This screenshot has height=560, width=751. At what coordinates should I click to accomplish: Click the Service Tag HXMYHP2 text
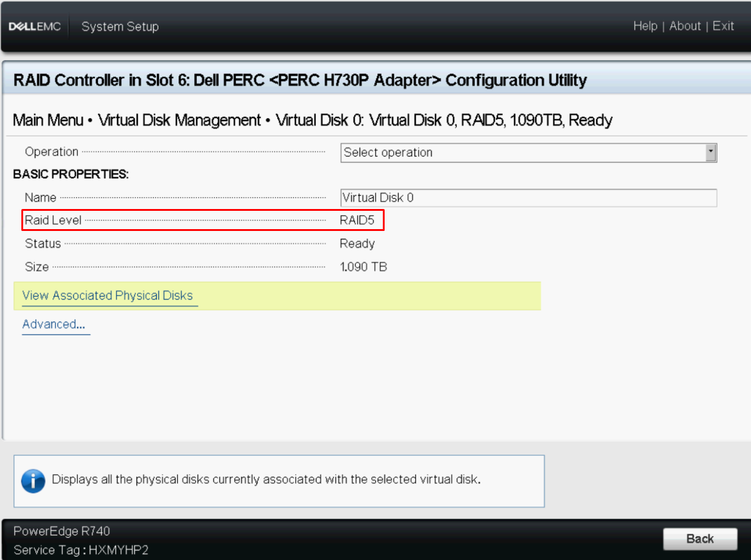coord(80,550)
